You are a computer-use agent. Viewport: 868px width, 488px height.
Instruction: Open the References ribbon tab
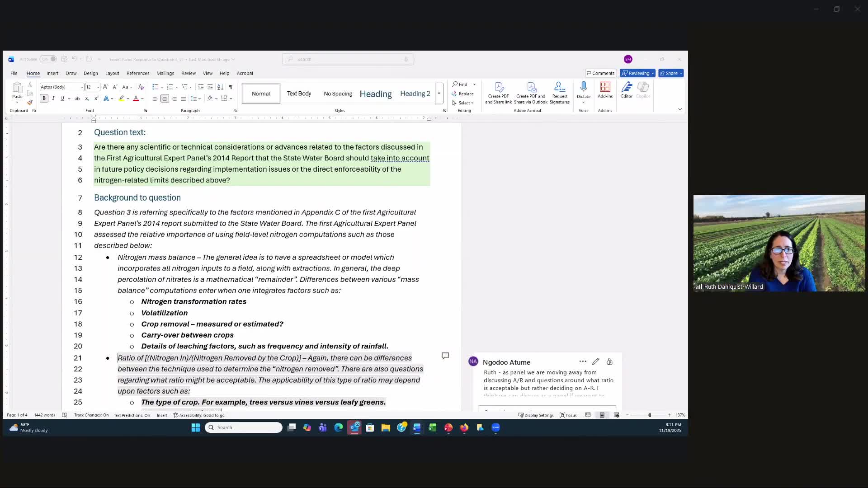pos(138,73)
